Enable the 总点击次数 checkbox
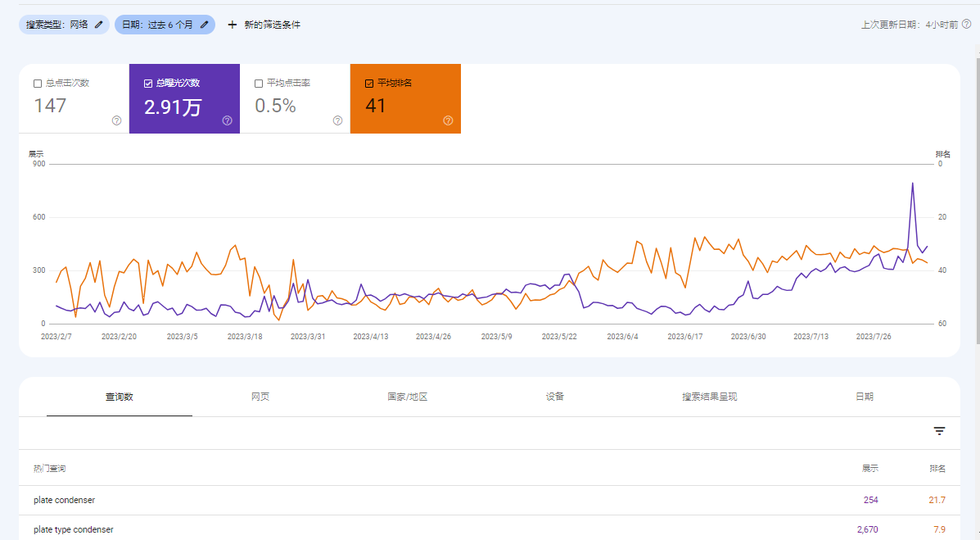This screenshot has width=980, height=540. tap(38, 84)
